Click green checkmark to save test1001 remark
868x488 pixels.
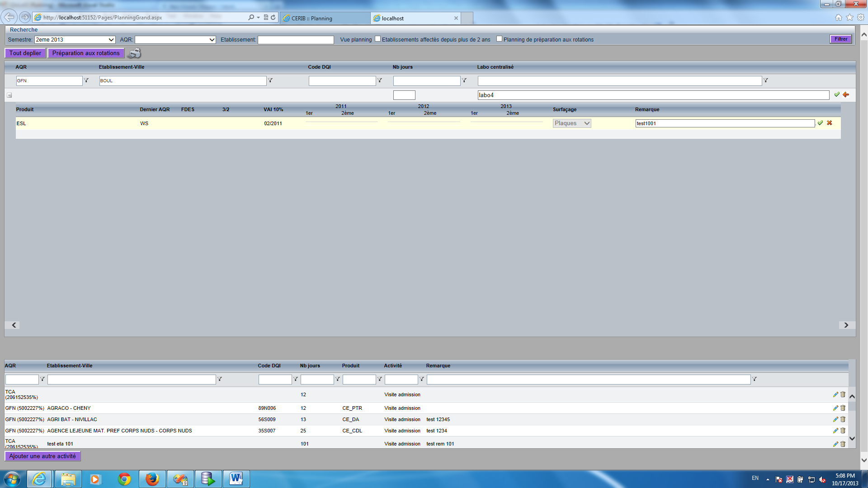pos(820,123)
